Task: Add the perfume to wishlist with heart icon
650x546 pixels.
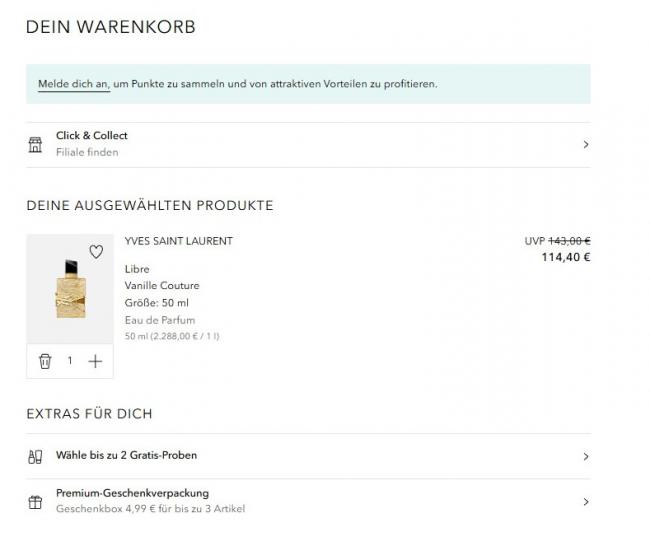Action: [x=96, y=252]
